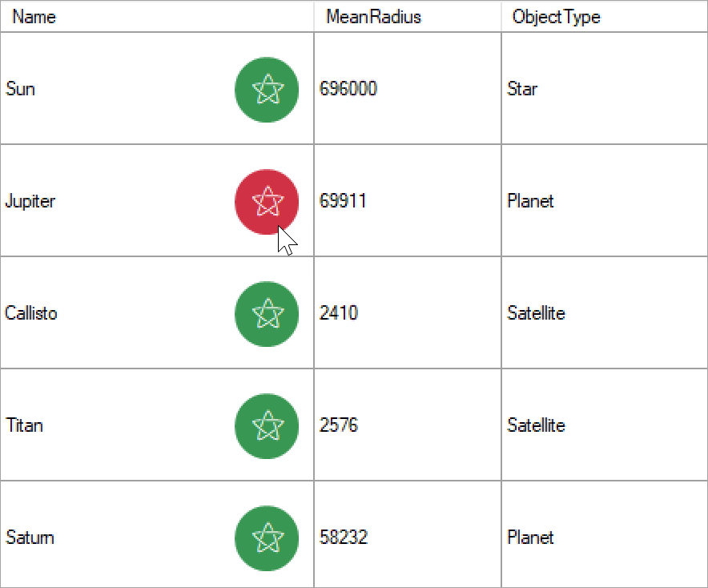Select the 58232 mean radius cell
This screenshot has height=588, width=708.
(344, 538)
